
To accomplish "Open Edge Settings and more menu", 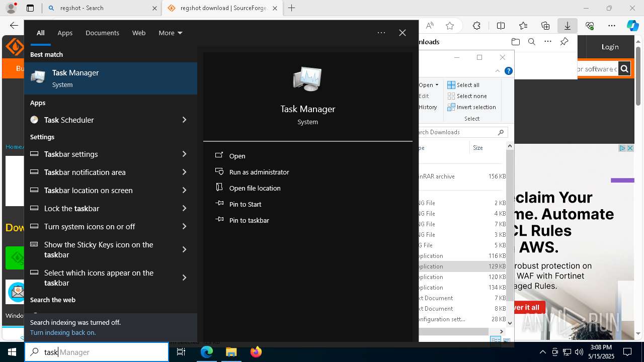I will coord(612,26).
